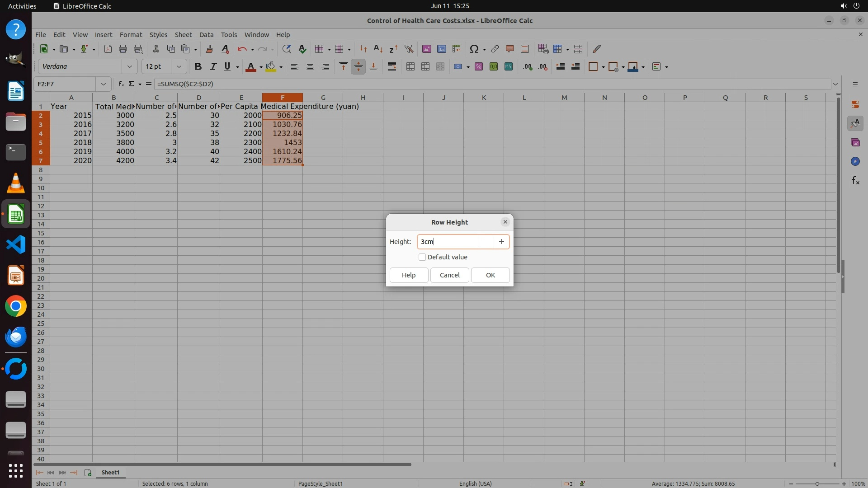The image size is (868, 488).
Task: Confirm Row Height with OK
Action: click(490, 275)
